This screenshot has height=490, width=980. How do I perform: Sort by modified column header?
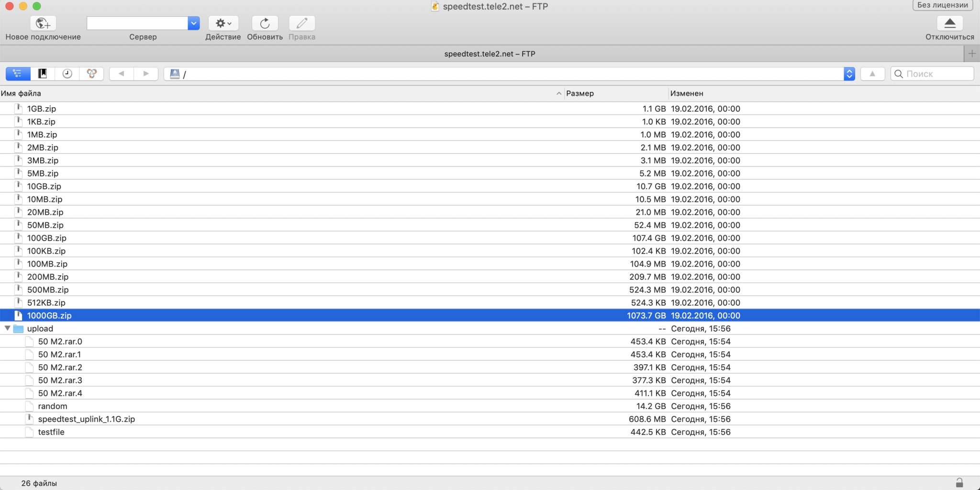point(823,93)
